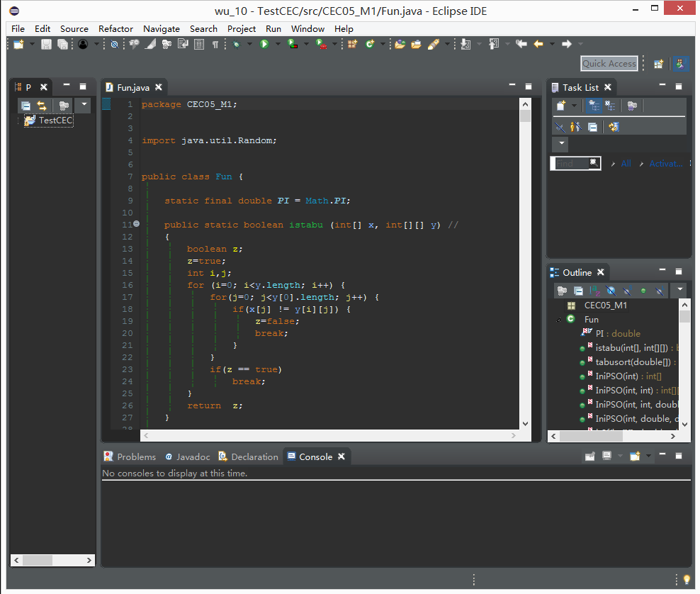The height and width of the screenshot is (594, 700).
Task: Toggle Link with Editor in Package Explorer
Action: click(42, 106)
